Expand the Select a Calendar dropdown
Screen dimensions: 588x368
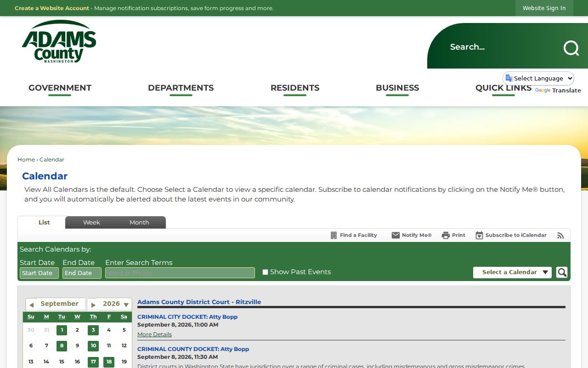[x=512, y=272]
